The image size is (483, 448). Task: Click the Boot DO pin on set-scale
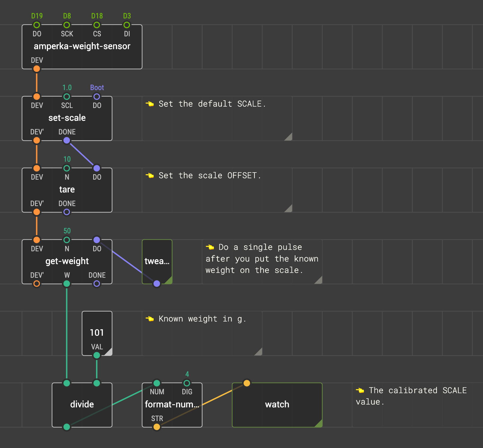pos(97,96)
